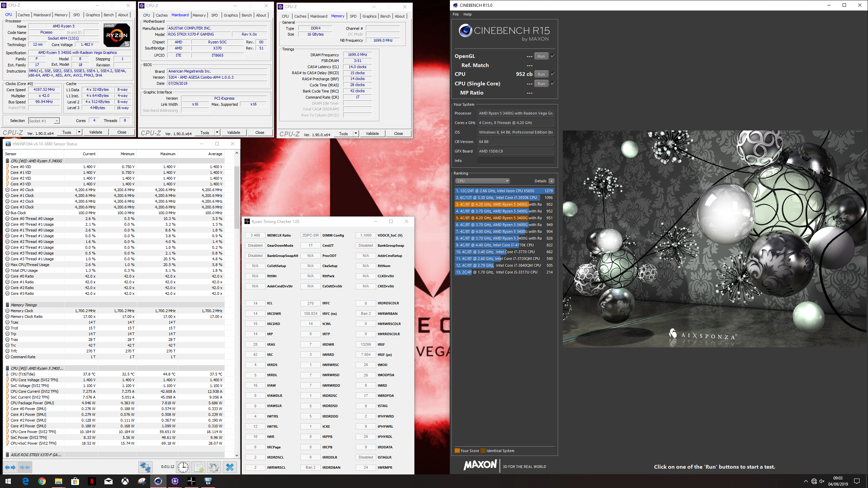Switch to HWiNFO64 taskbar icon
Image resolution: width=868 pixels, height=488 pixels.
pos(208,481)
